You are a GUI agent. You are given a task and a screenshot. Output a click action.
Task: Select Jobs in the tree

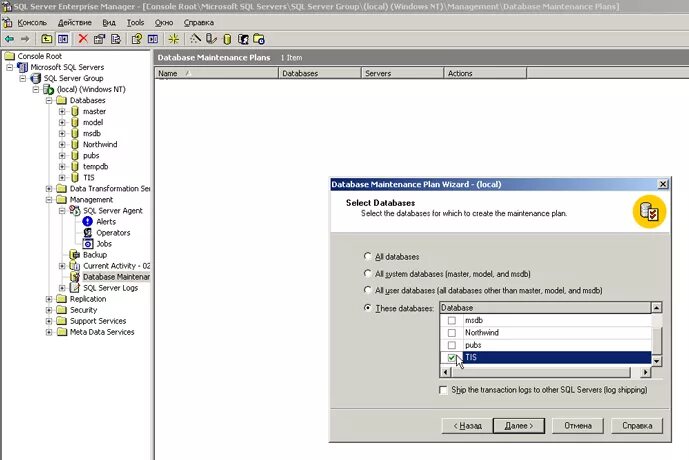coord(104,243)
